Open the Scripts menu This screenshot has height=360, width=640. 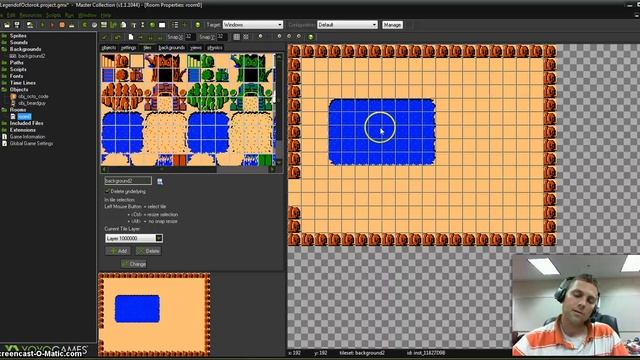click(53, 15)
